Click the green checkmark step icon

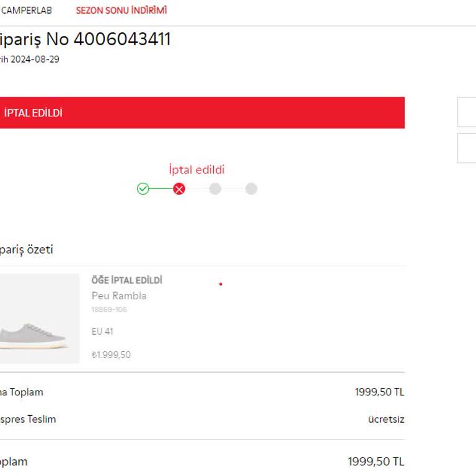[143, 189]
